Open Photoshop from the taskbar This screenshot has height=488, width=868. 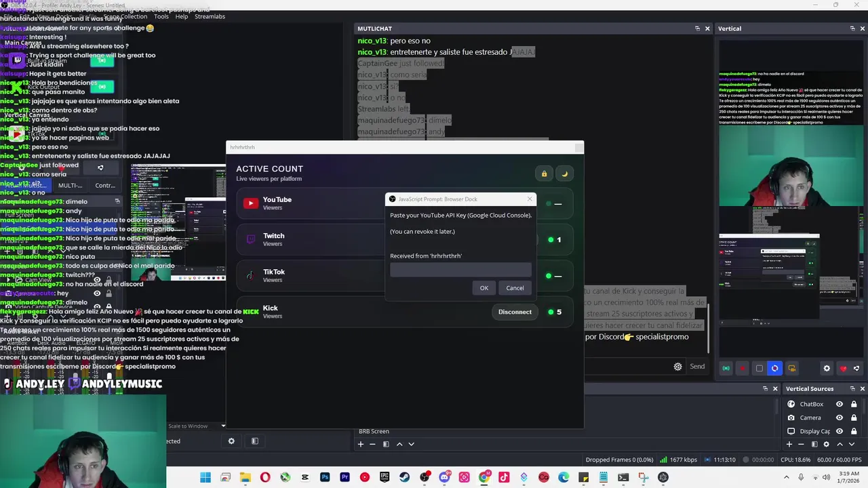click(x=325, y=477)
